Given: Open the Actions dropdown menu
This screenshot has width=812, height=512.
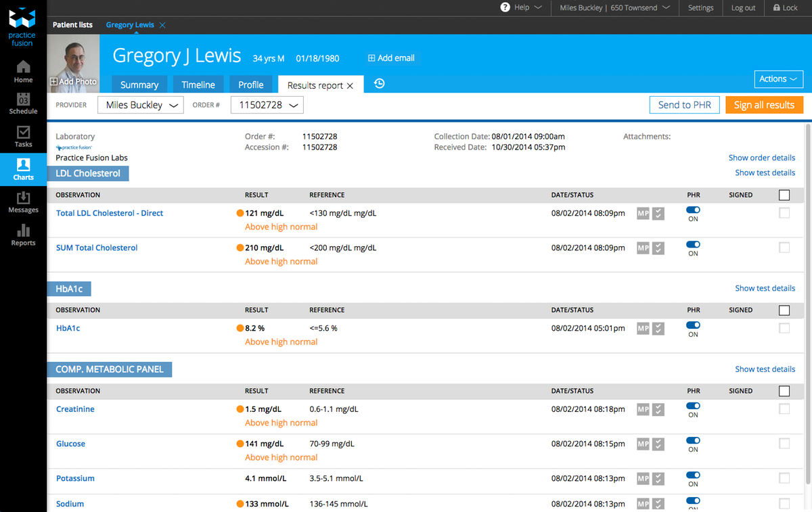Looking at the screenshot, I should (778, 79).
